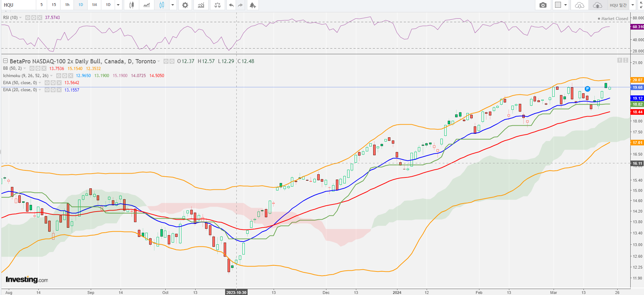The height and width of the screenshot is (295, 644).
Task: Open settings for Ichimoku indicator
Action: pos(65,76)
